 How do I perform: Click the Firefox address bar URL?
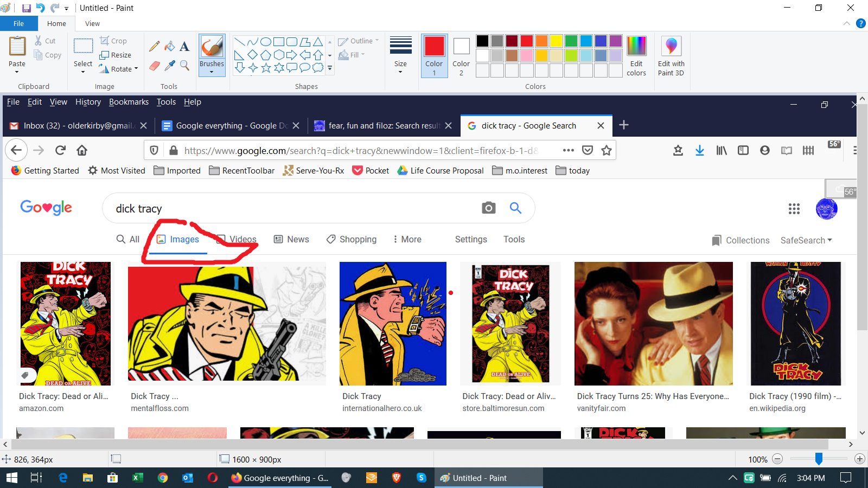tap(361, 151)
